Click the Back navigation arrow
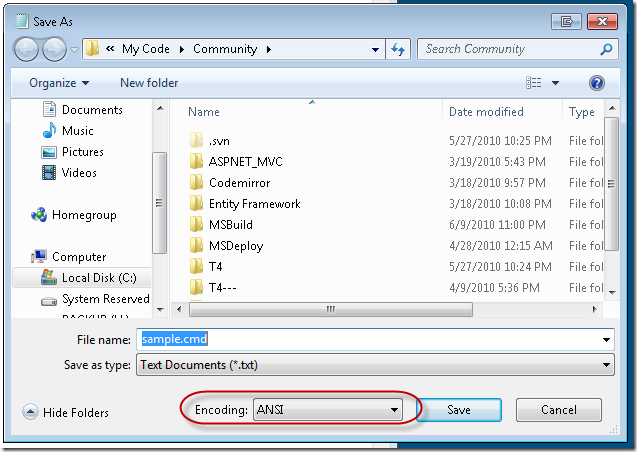 point(27,50)
